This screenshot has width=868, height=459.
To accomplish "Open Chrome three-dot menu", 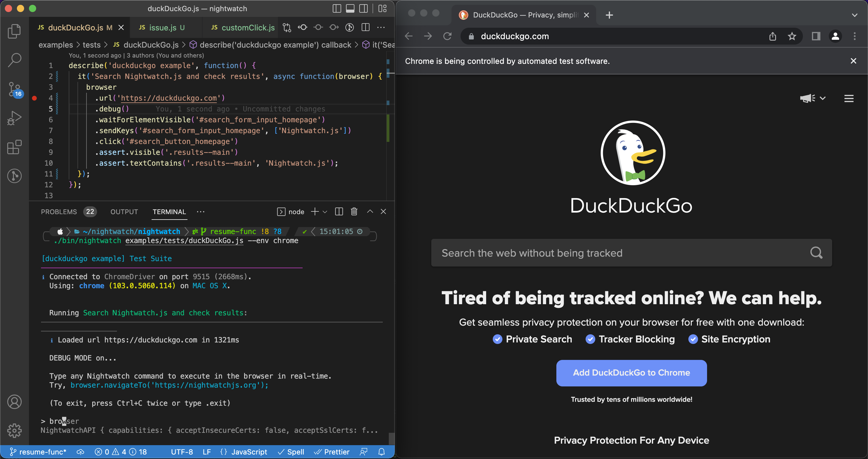I will 854,36.
